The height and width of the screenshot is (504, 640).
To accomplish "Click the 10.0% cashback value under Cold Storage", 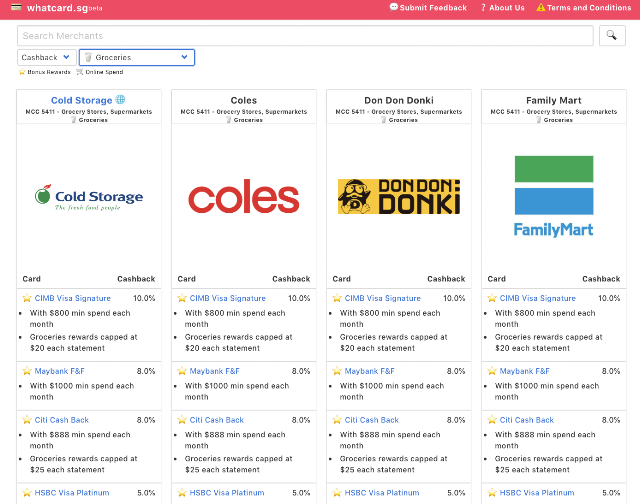I will coord(144,298).
